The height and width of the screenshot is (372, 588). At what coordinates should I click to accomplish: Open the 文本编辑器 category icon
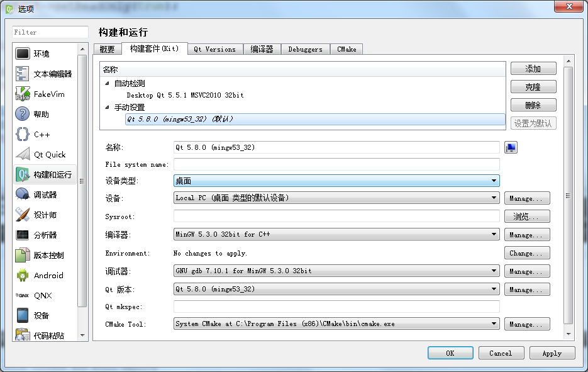pos(23,74)
